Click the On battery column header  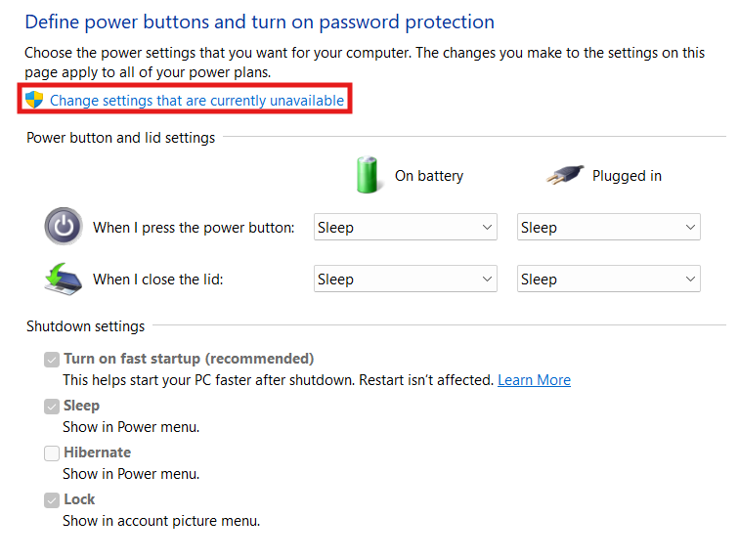click(428, 176)
